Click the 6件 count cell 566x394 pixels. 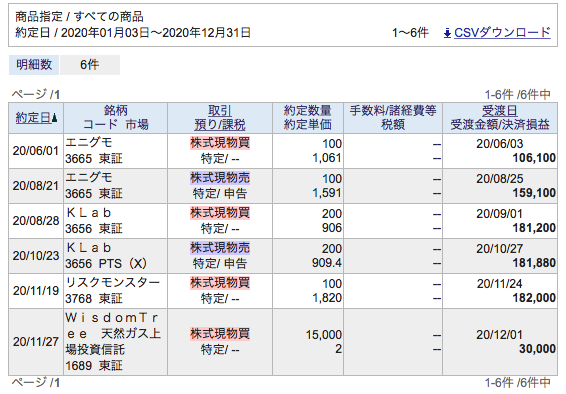[90, 65]
